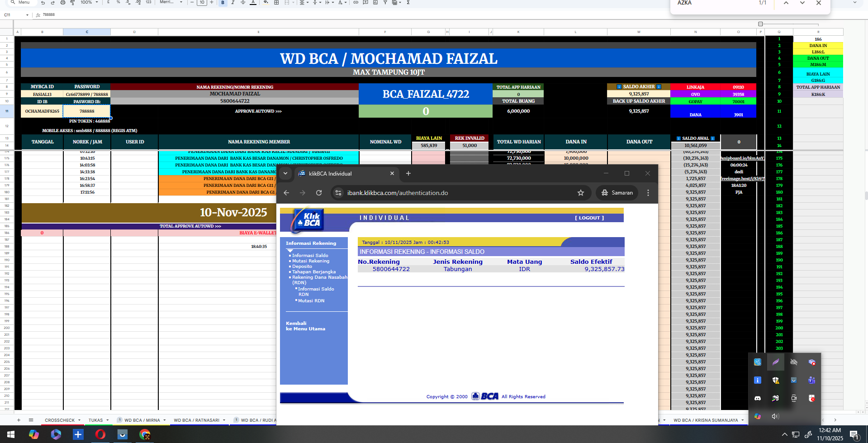Image resolution: width=868 pixels, height=443 pixels.
Task: Open the functions sigma menu
Action: point(408,3)
